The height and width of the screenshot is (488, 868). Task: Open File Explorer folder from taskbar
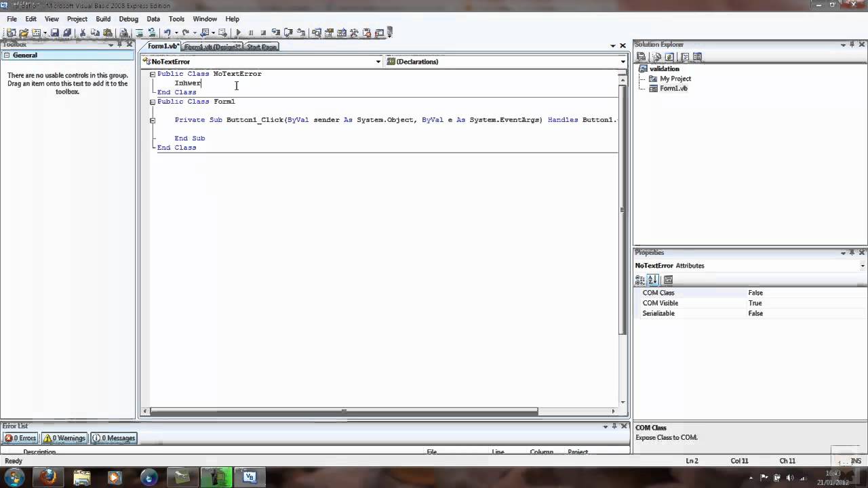pos(81,477)
